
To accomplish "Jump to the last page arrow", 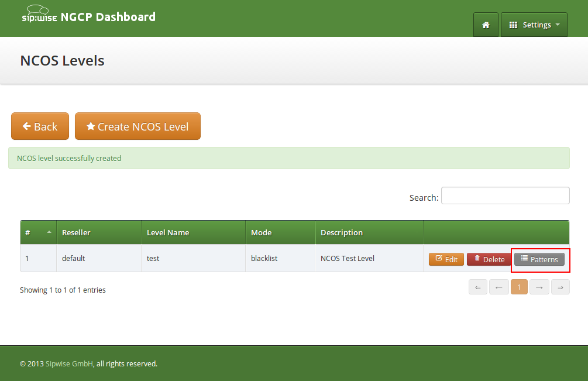I will [560, 287].
